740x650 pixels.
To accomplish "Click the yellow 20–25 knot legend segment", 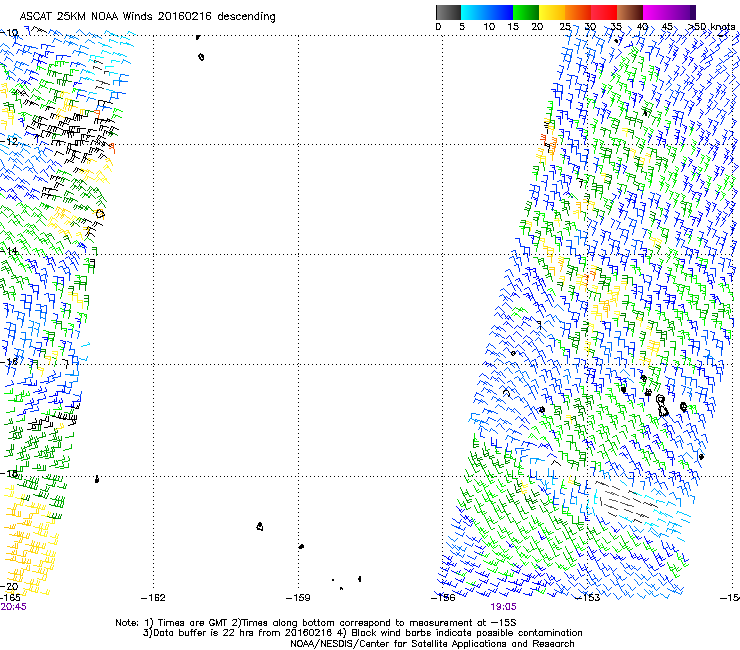I will tap(552, 12).
